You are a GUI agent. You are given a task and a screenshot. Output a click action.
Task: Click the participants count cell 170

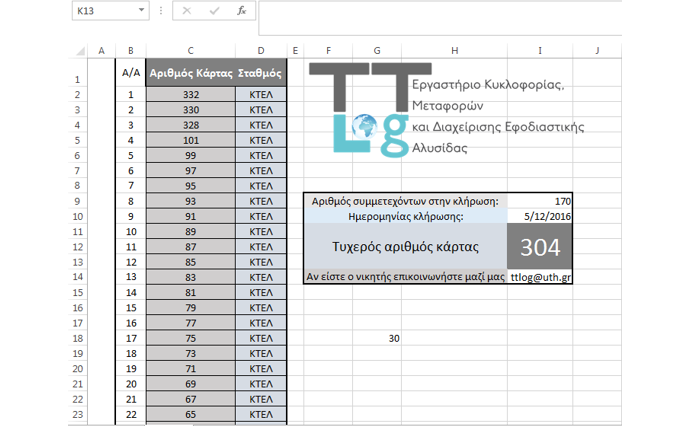click(540, 201)
